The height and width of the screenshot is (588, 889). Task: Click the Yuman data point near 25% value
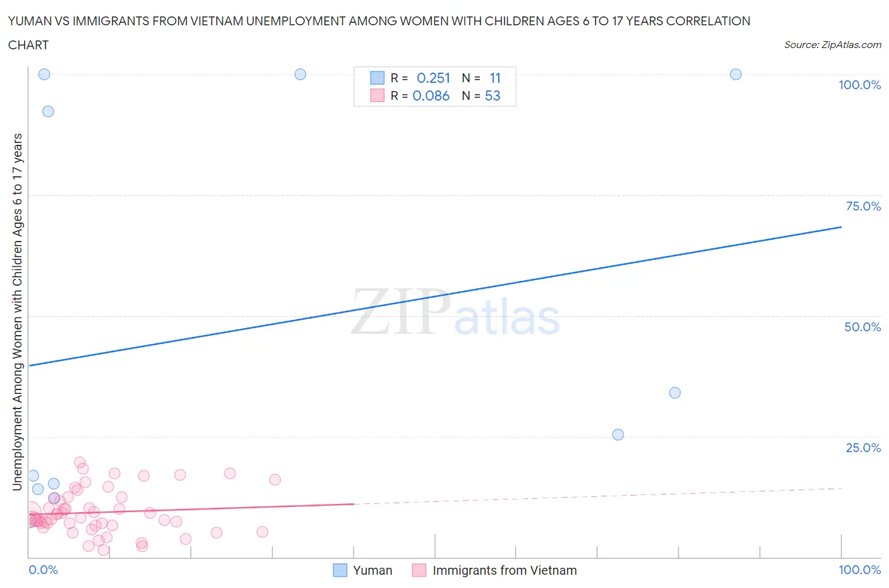click(x=618, y=434)
